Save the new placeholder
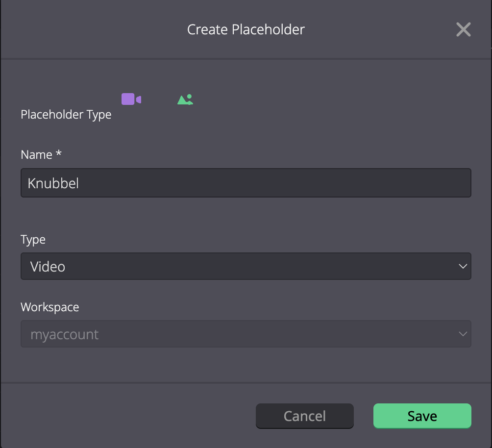The width and height of the screenshot is (492, 448). [422, 416]
